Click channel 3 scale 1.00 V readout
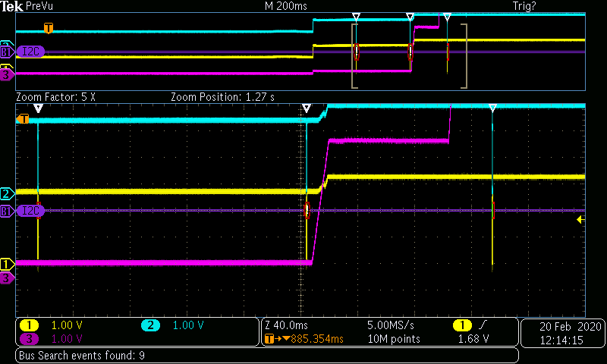607x364 pixels. coord(67,339)
